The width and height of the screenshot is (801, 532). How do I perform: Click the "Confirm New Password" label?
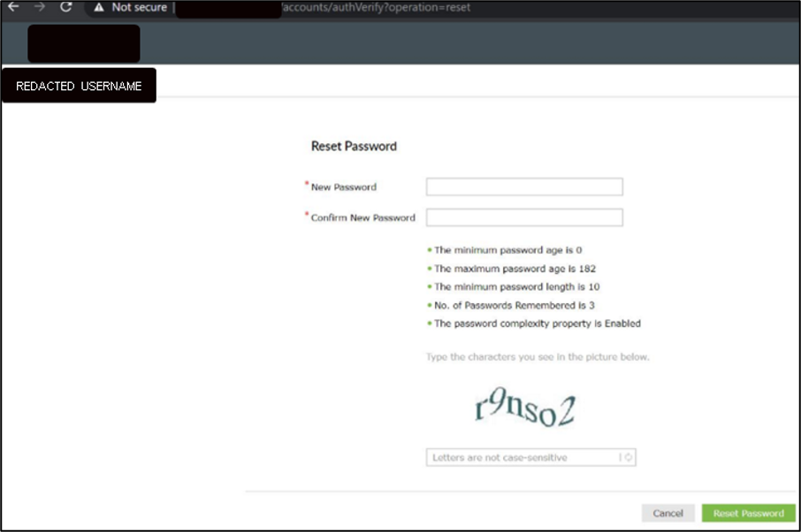pos(363,217)
